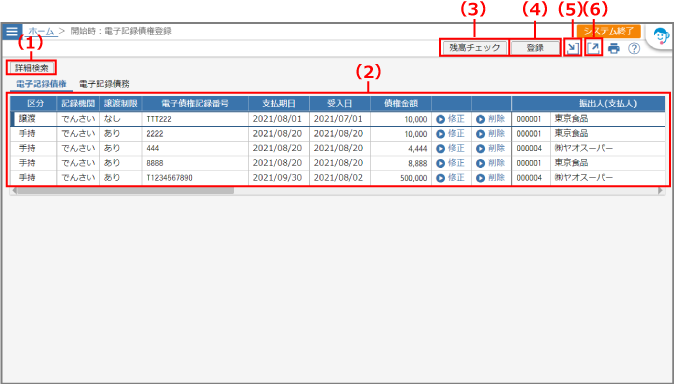
Task: Click 修正 in the TTT222 row
Action: (x=451, y=119)
